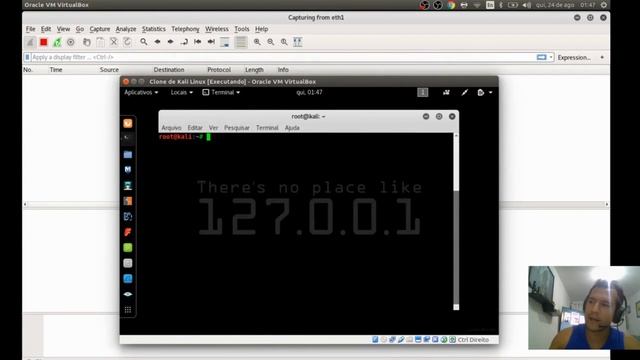Open the Expression... filter builder

click(x=574, y=58)
